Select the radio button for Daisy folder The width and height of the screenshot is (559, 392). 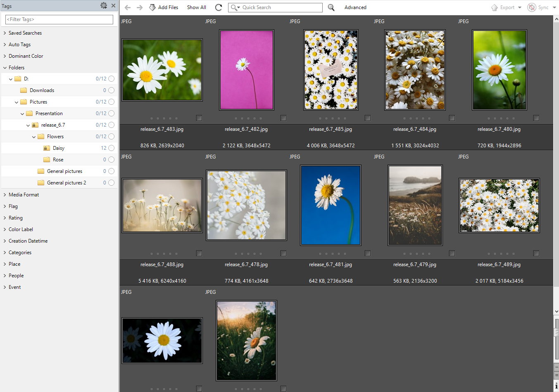[x=111, y=148]
